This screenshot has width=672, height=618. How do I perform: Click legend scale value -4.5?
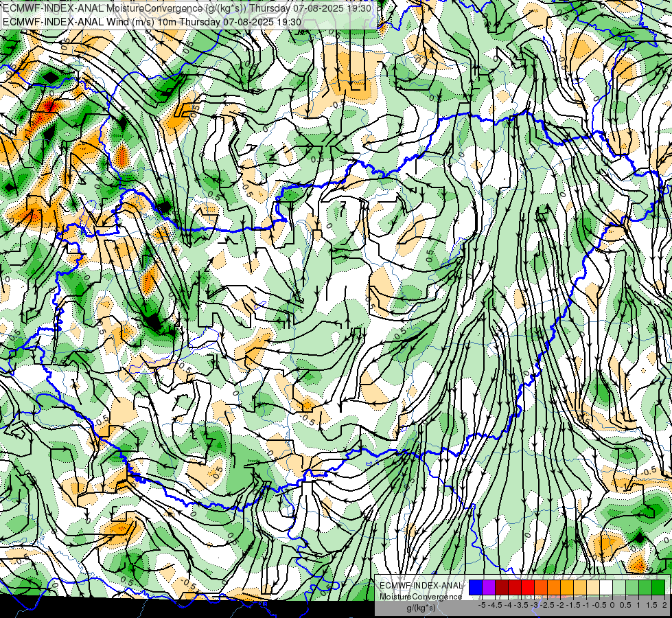pyautogui.click(x=495, y=605)
